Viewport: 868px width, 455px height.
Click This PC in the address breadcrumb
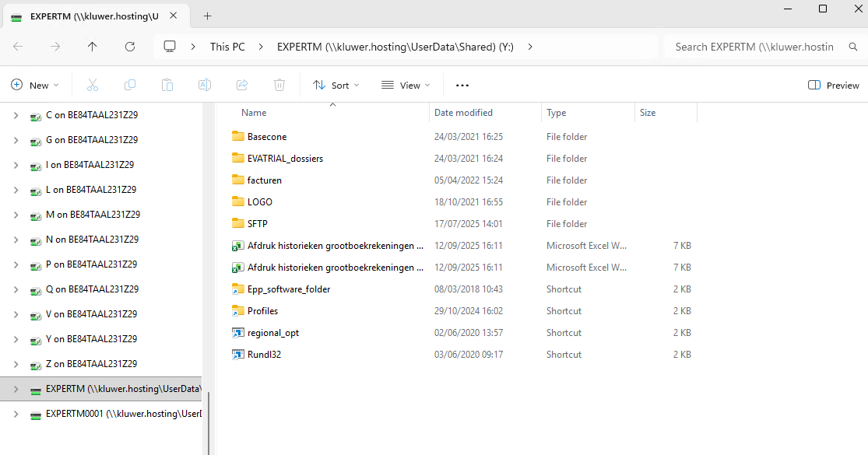click(x=227, y=47)
